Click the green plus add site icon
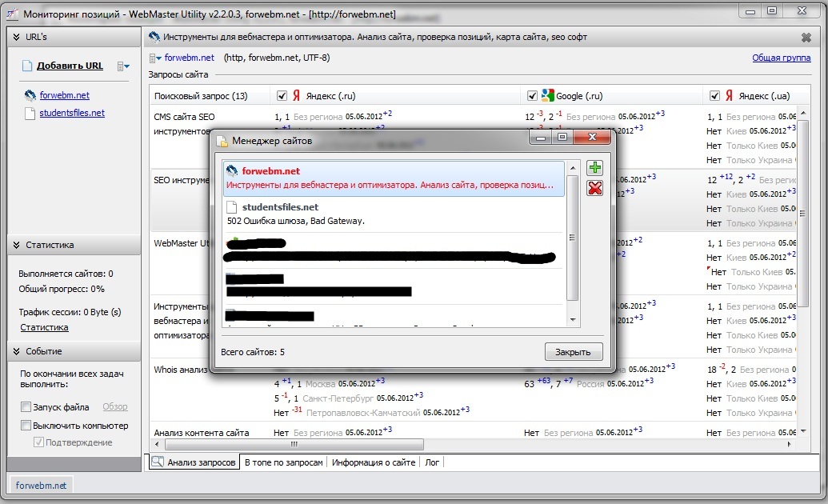The width and height of the screenshot is (828, 504). point(594,168)
